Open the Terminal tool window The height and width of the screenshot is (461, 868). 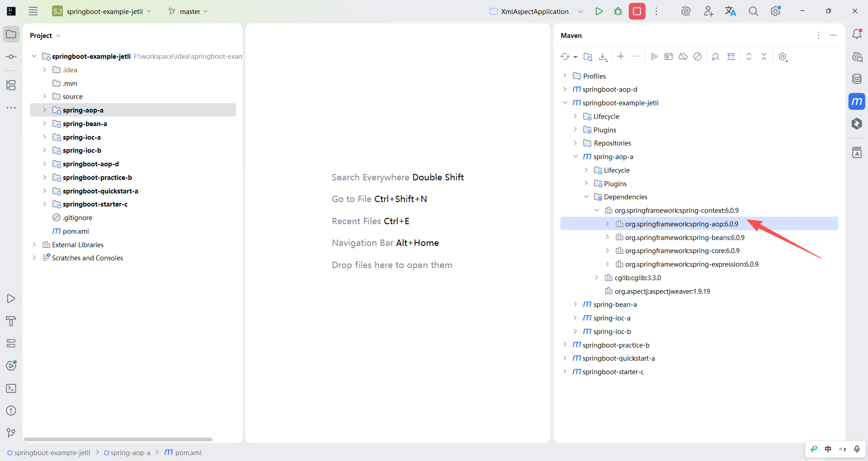tap(11, 388)
